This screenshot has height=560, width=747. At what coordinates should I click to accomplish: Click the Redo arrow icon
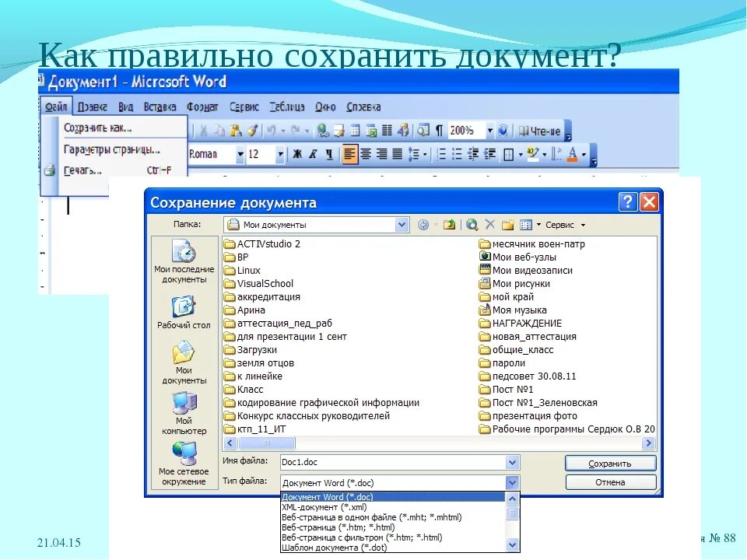[296, 131]
